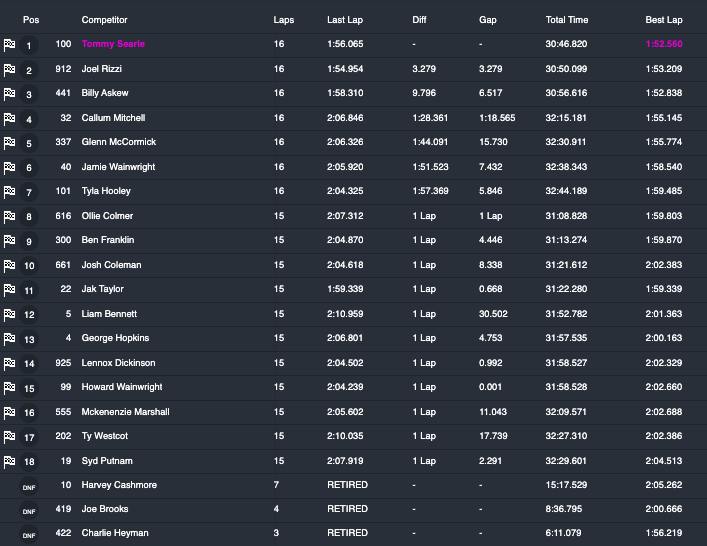Click the flag icon in Liam Bennett's row
707x546 pixels.
click(9, 314)
